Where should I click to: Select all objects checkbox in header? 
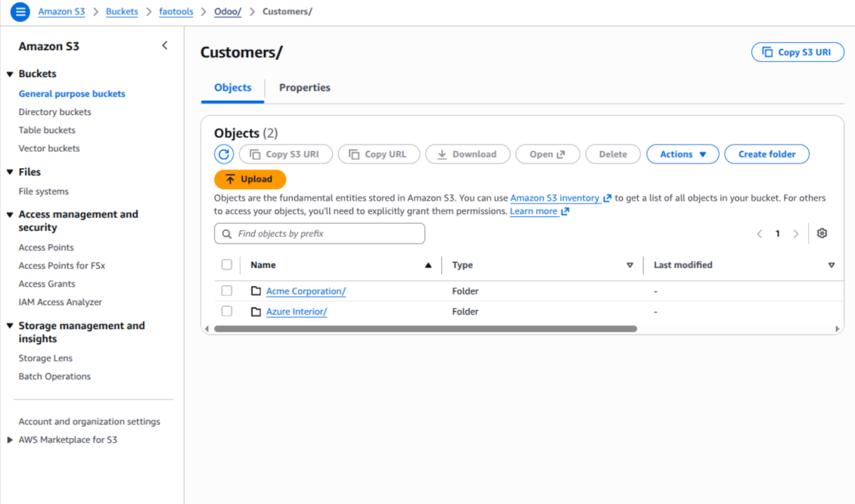(227, 265)
